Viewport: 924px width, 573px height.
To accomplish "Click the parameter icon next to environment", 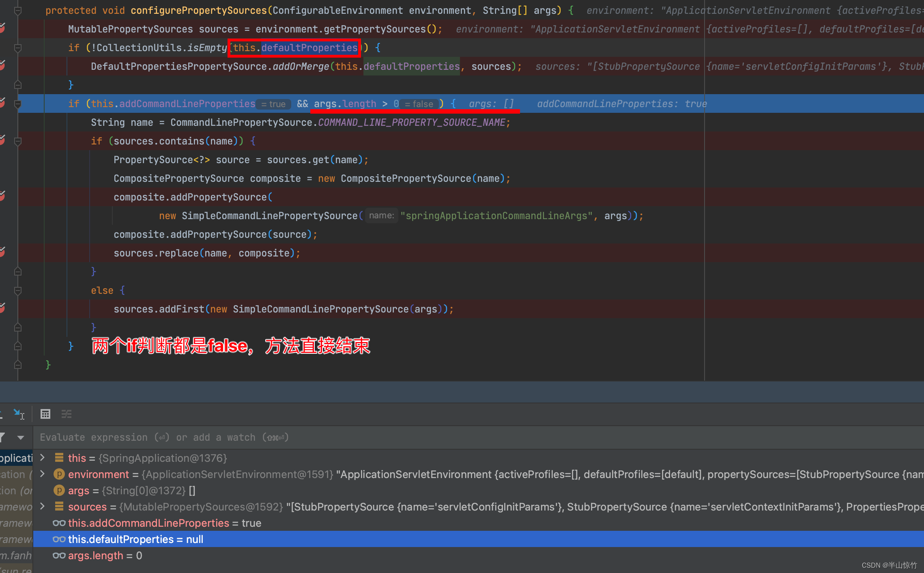I will [x=59, y=474].
